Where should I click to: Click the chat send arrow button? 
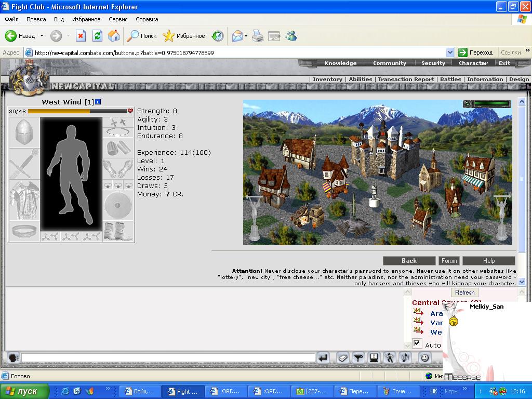point(323,357)
